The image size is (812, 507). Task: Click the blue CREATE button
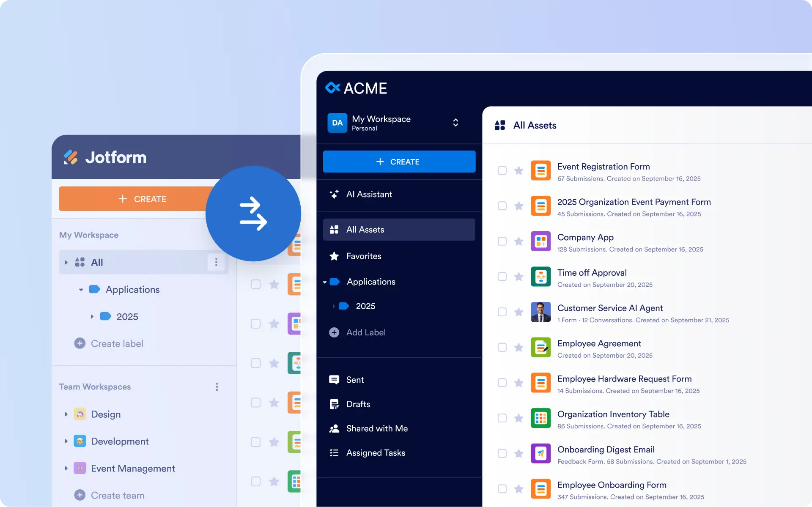[399, 162]
